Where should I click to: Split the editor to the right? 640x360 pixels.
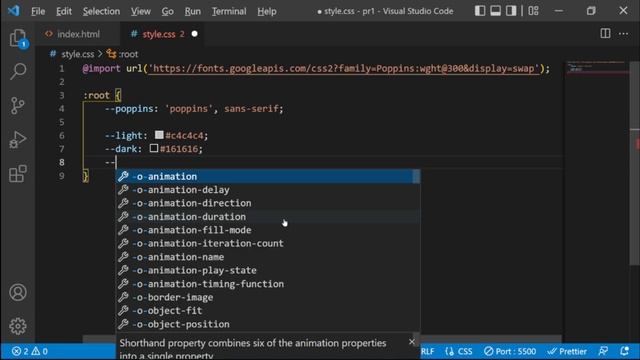605,33
